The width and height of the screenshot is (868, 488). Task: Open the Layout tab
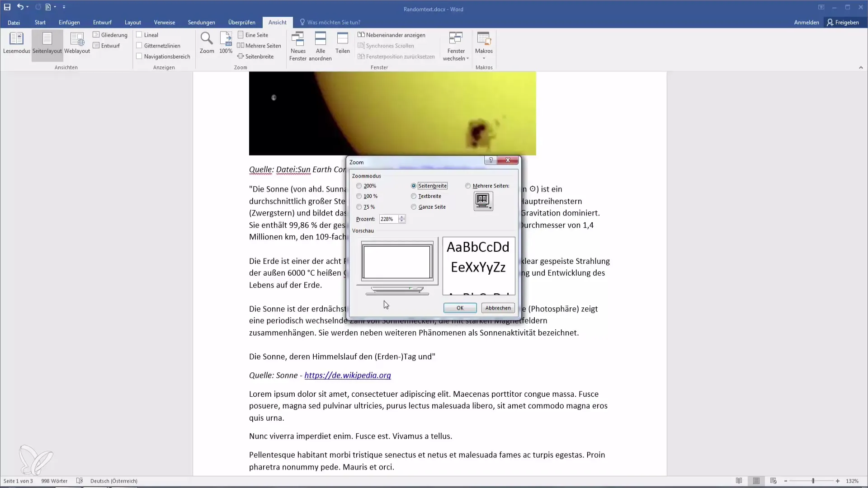(133, 22)
